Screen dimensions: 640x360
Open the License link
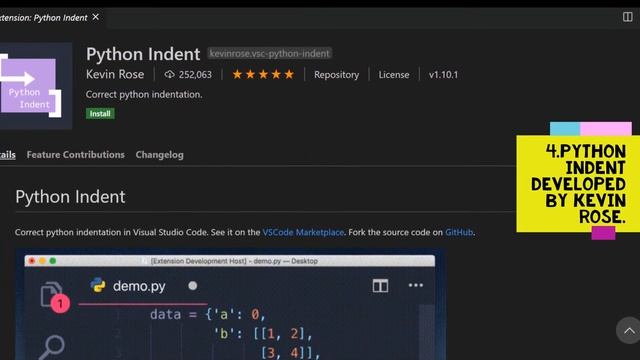pos(393,75)
